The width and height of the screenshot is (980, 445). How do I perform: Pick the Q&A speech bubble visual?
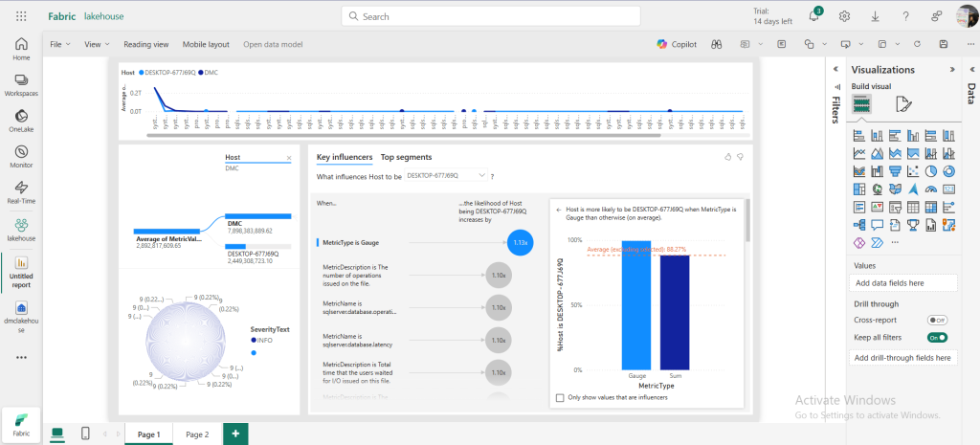pyautogui.click(x=877, y=224)
